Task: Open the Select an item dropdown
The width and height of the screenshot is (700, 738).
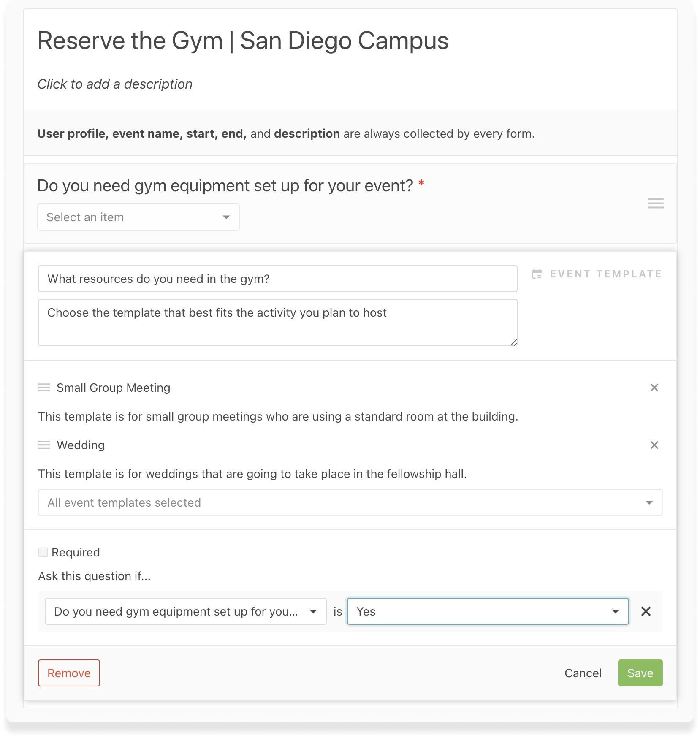Action: 138,217
